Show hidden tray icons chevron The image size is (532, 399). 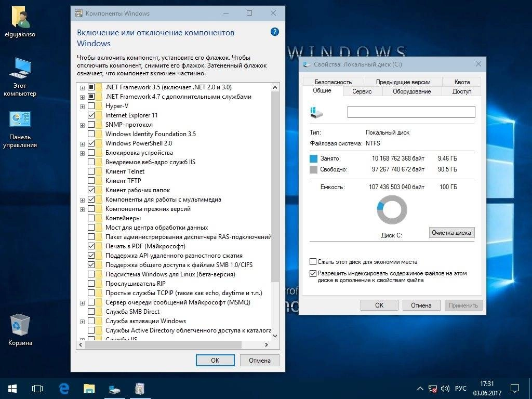click(420, 389)
